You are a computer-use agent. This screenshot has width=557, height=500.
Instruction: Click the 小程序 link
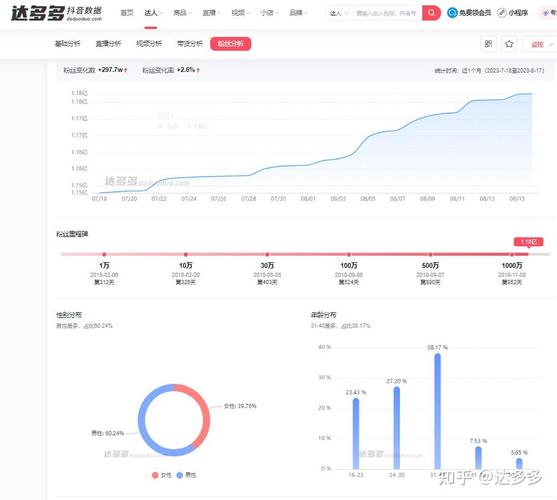tap(518, 13)
